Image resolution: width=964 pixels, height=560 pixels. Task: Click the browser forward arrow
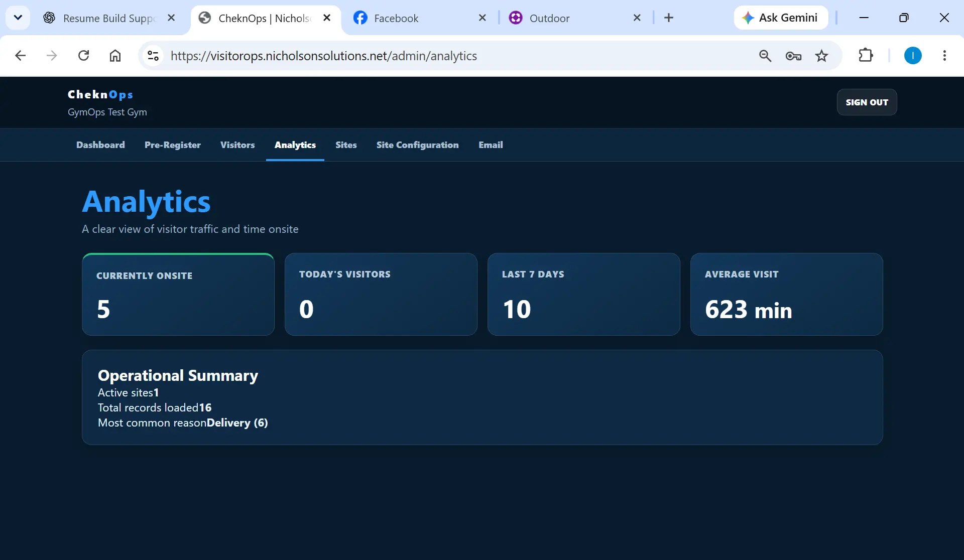click(x=52, y=56)
